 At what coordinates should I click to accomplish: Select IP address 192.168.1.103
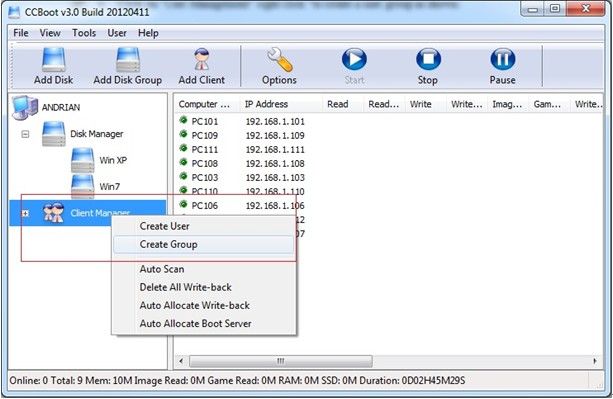tap(275, 178)
